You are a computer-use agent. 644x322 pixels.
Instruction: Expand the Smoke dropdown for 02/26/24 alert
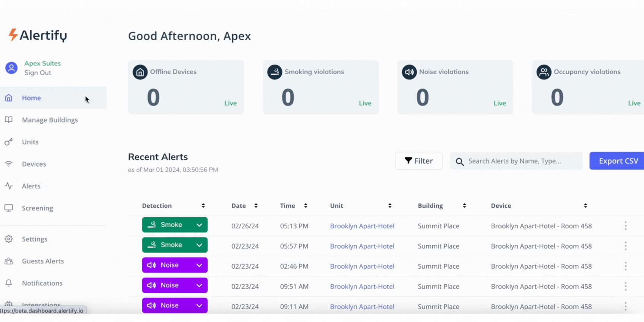pyautogui.click(x=199, y=225)
